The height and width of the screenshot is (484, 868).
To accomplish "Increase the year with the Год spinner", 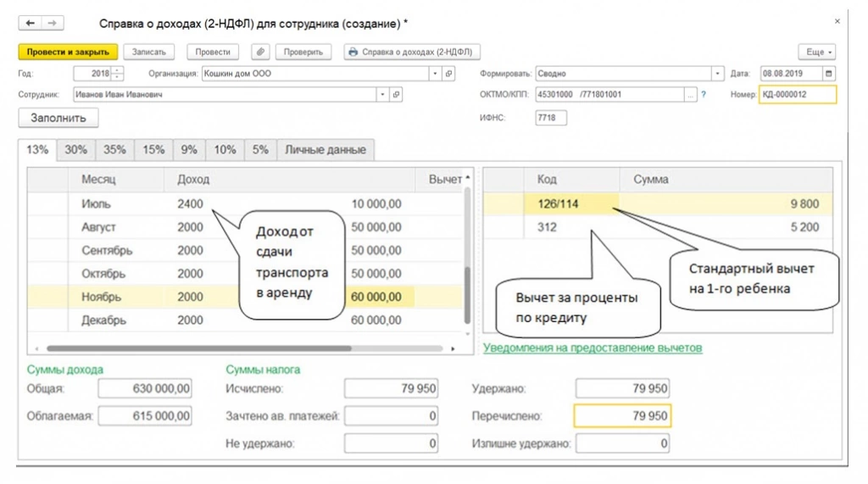I will tap(117, 70).
